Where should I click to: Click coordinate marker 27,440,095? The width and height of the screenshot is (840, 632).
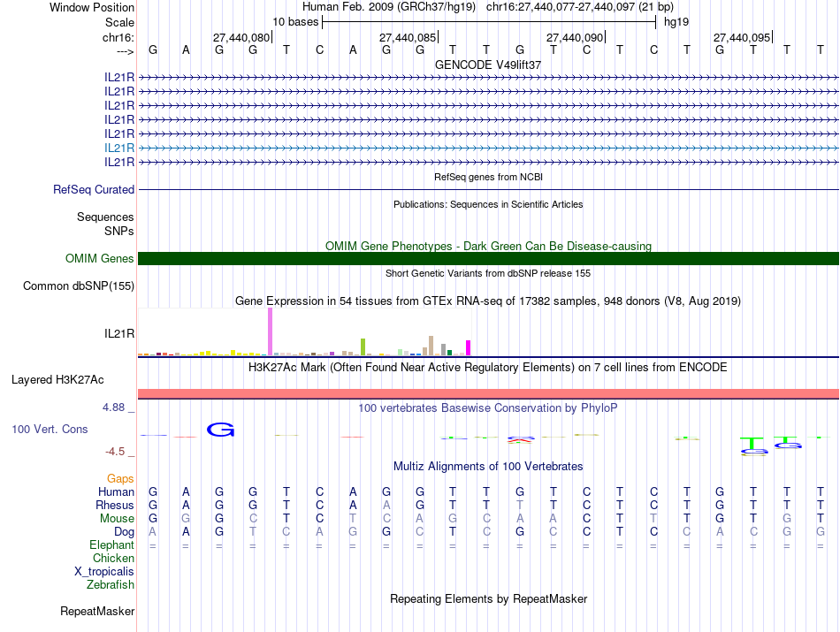tap(742, 37)
